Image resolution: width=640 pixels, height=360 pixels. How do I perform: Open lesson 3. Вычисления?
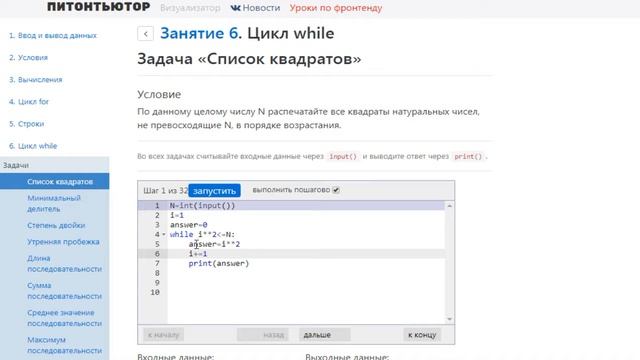36,80
